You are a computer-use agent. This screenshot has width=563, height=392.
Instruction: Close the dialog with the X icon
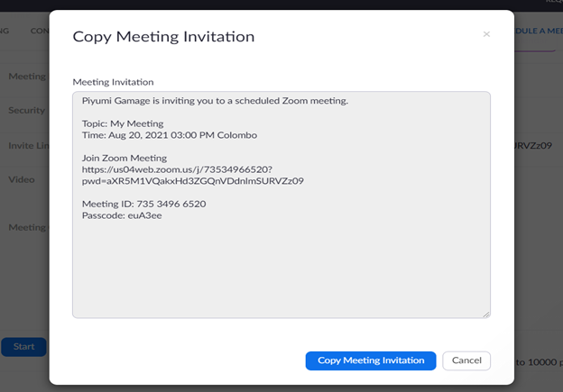click(x=486, y=34)
